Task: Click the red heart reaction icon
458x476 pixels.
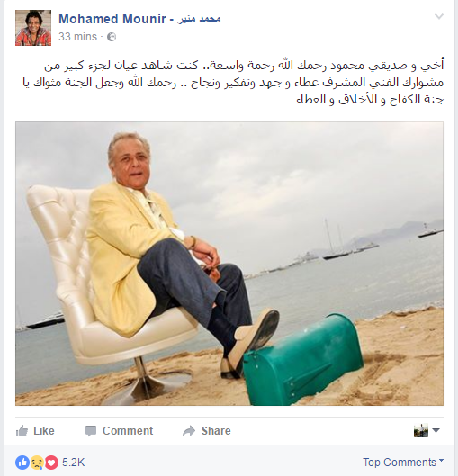Action: [51, 463]
